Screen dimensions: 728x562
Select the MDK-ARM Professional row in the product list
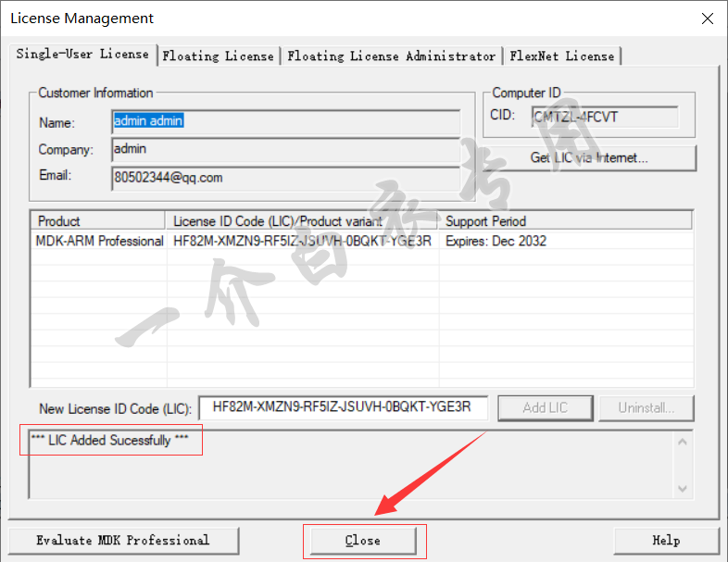pos(362,241)
